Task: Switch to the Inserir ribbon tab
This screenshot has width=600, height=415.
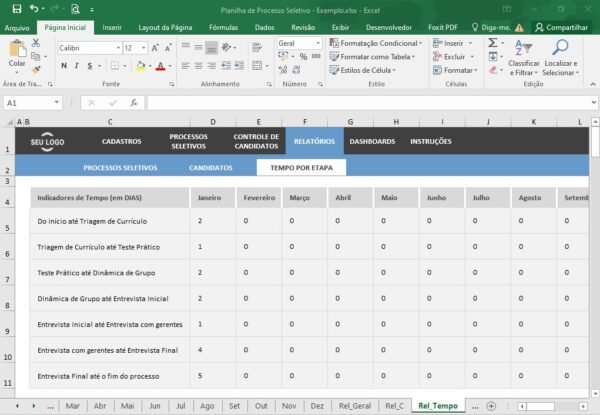Action: 112,28
